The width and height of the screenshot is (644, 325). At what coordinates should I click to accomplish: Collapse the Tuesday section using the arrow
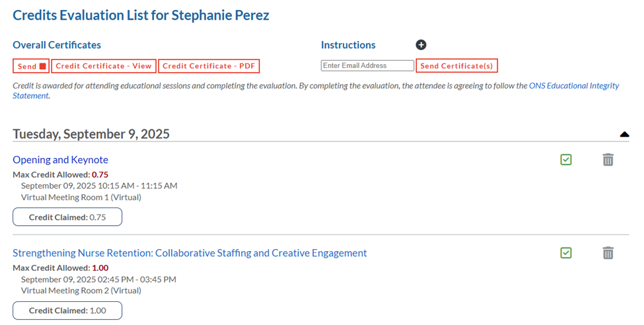click(x=624, y=135)
